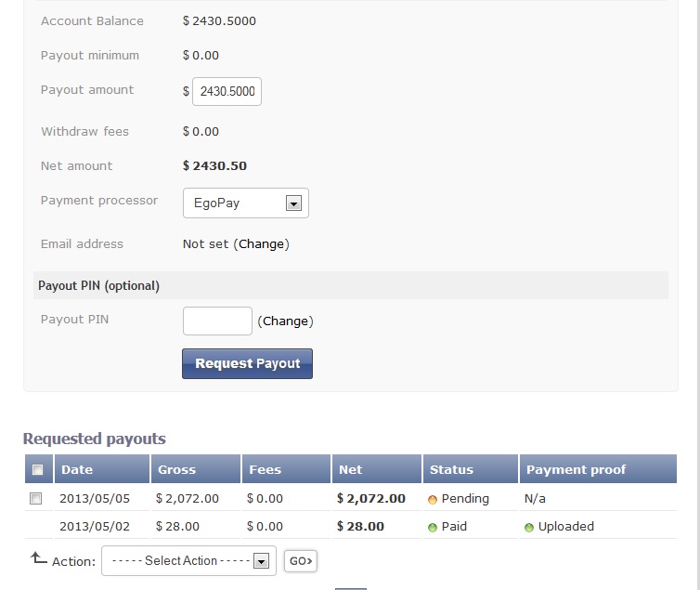Click the bold $ 28.00 net amount
Image resolution: width=700 pixels, height=590 pixels.
(360, 527)
